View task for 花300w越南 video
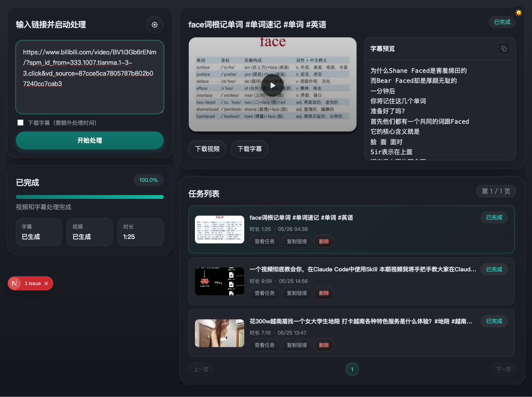Screen dimensions: 532x397 point(265,345)
